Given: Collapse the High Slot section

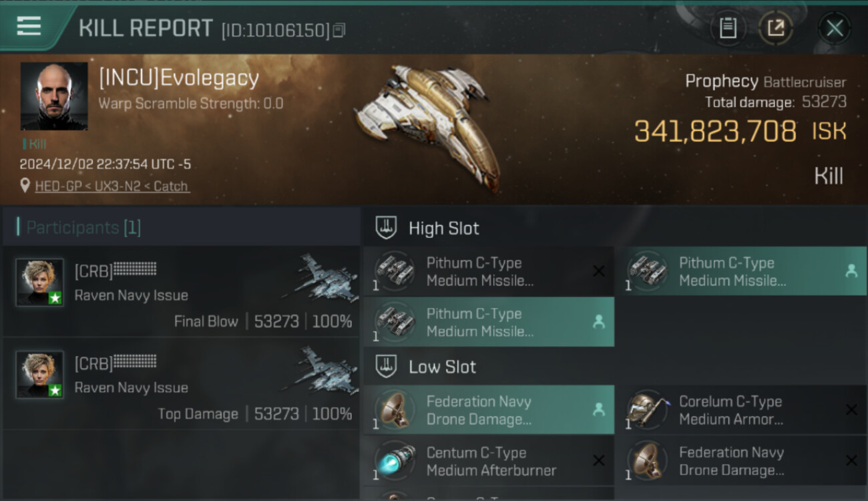Looking at the screenshot, I should pos(387,228).
